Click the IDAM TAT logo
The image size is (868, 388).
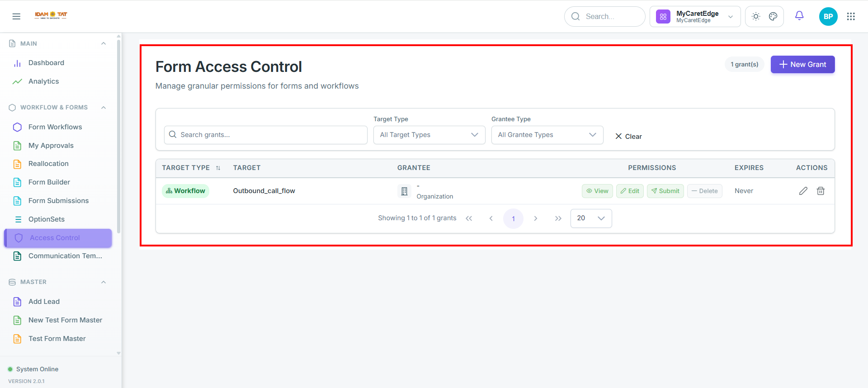coord(51,15)
